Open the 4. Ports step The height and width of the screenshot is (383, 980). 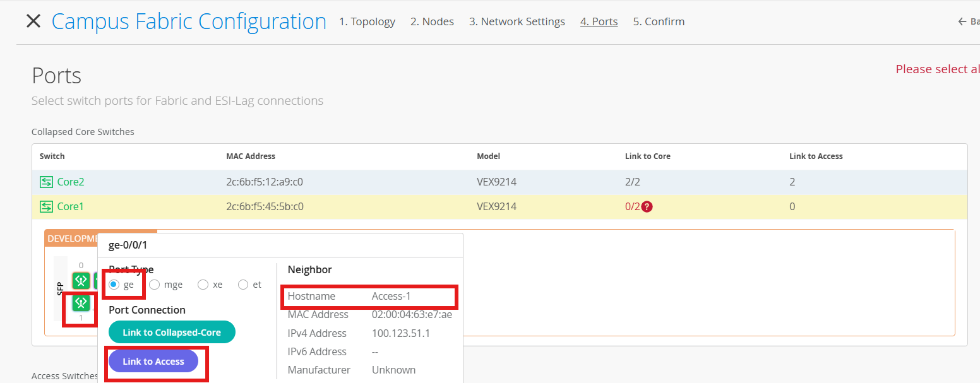(599, 21)
